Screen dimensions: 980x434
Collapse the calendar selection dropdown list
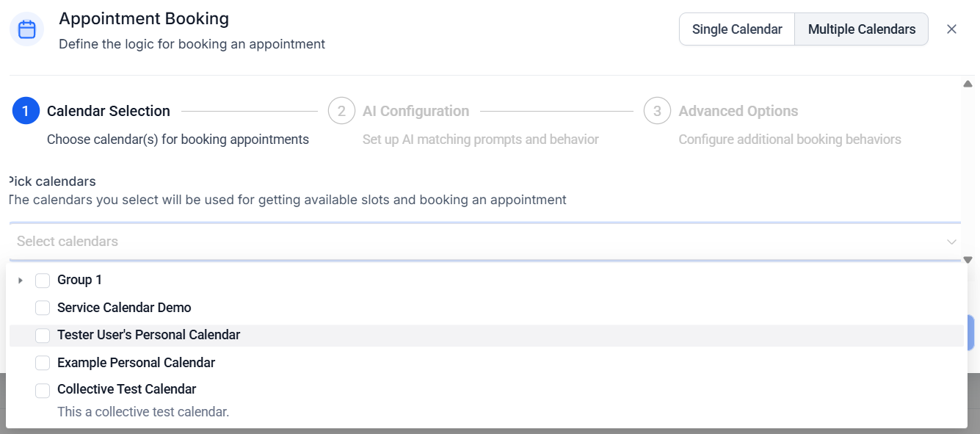coord(952,241)
